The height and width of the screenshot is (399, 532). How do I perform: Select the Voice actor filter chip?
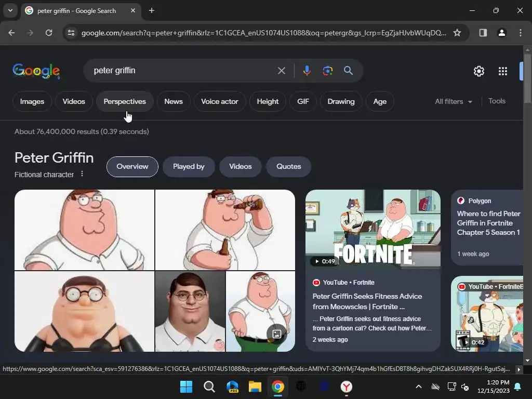220,101
